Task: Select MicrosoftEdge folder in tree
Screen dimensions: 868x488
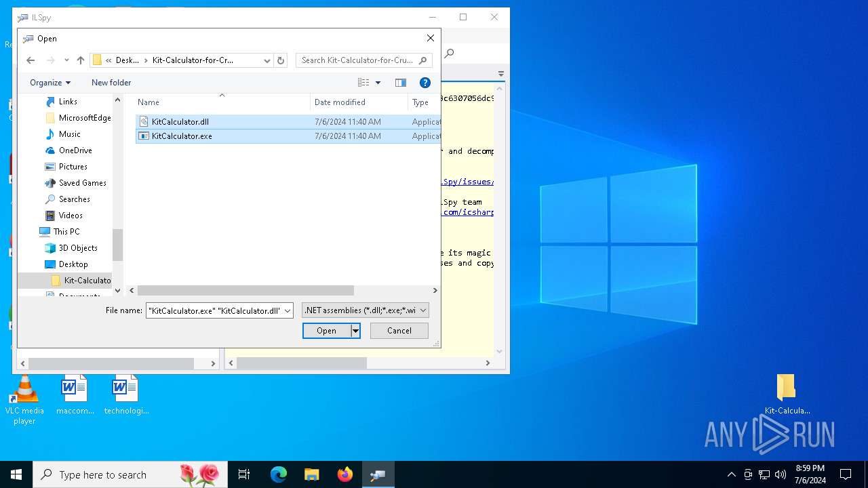Action: click(x=84, y=118)
